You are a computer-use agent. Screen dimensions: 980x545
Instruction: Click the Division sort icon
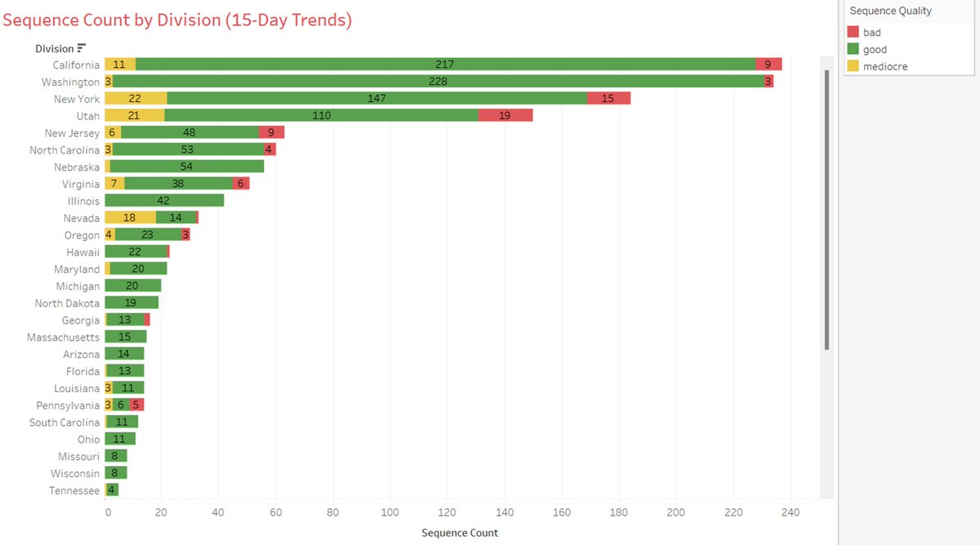tap(82, 49)
